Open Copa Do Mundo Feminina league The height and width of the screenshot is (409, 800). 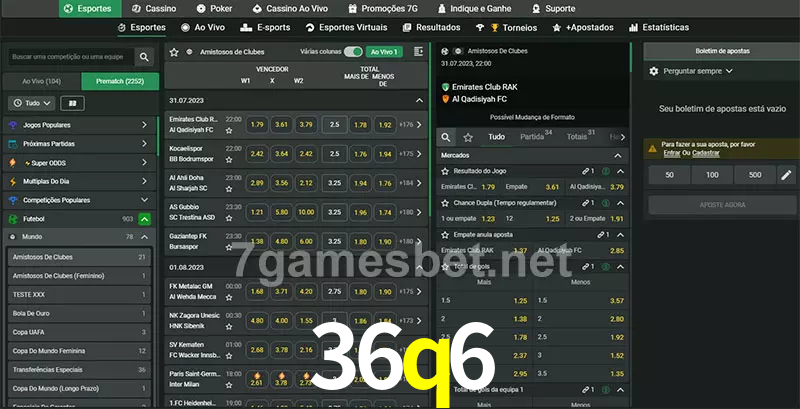pos(79,351)
